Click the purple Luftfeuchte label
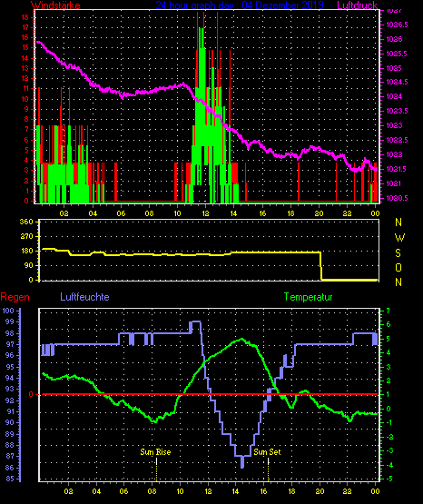 tap(84, 297)
